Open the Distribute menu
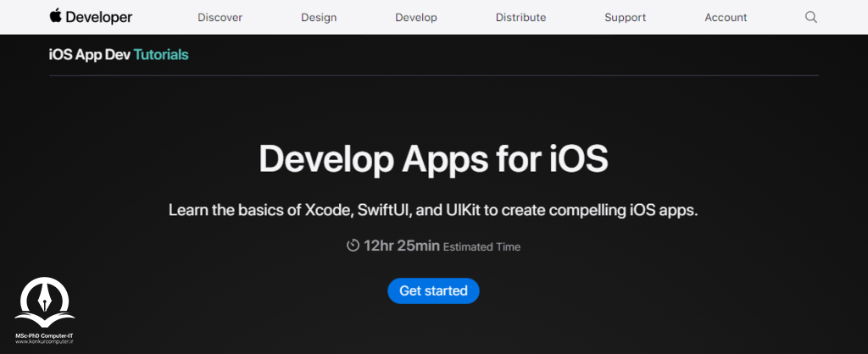This screenshot has width=868, height=354. [521, 17]
